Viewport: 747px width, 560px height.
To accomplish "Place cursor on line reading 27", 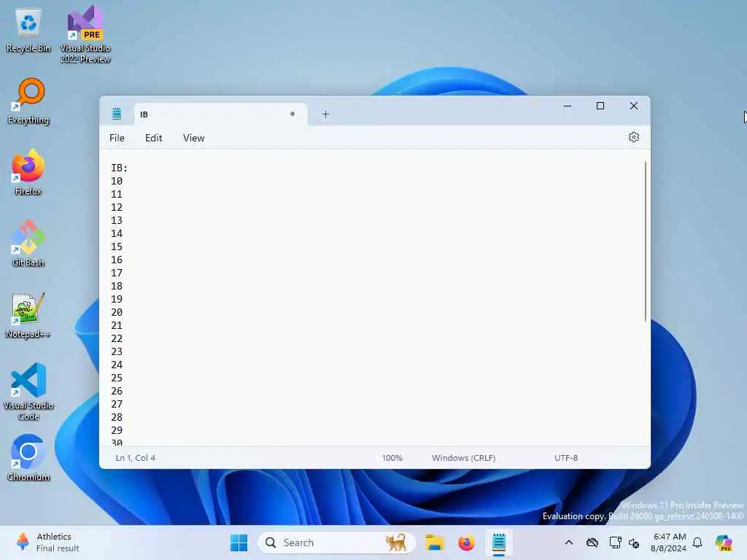I will pyautogui.click(x=117, y=404).
